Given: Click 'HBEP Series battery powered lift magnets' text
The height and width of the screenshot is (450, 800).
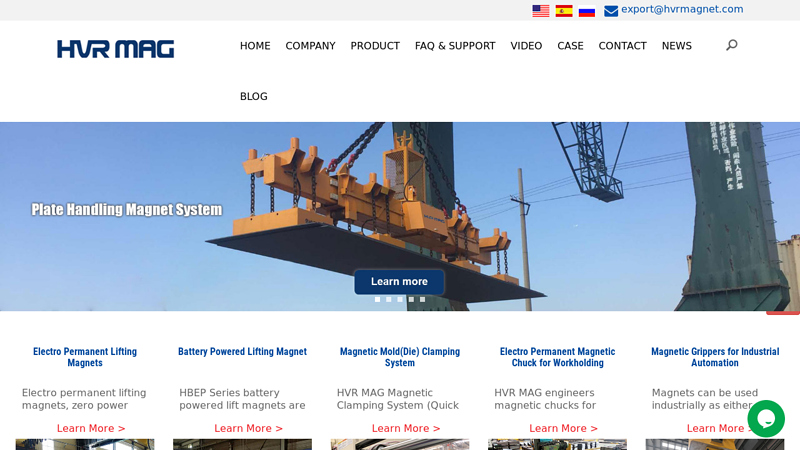Looking at the screenshot, I should click(x=242, y=399).
